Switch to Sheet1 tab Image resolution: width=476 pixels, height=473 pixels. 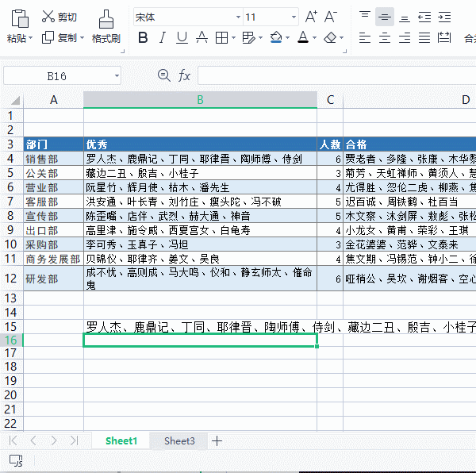pyautogui.click(x=121, y=440)
